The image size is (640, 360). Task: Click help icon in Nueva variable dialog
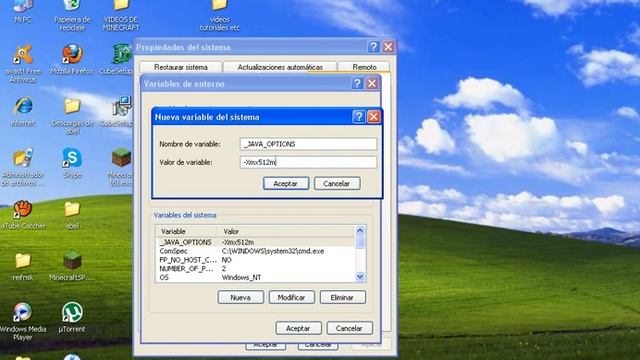(358, 117)
